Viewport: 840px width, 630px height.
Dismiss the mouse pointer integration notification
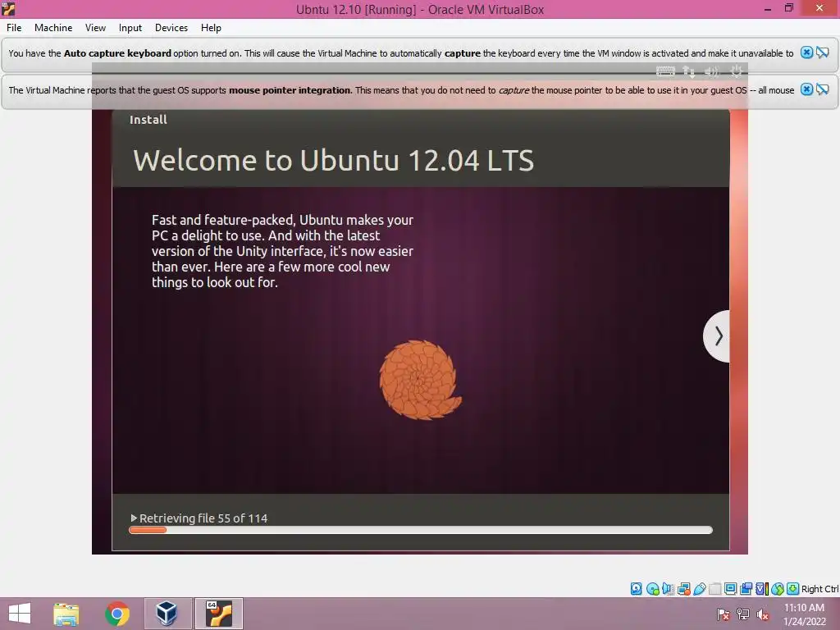point(806,89)
